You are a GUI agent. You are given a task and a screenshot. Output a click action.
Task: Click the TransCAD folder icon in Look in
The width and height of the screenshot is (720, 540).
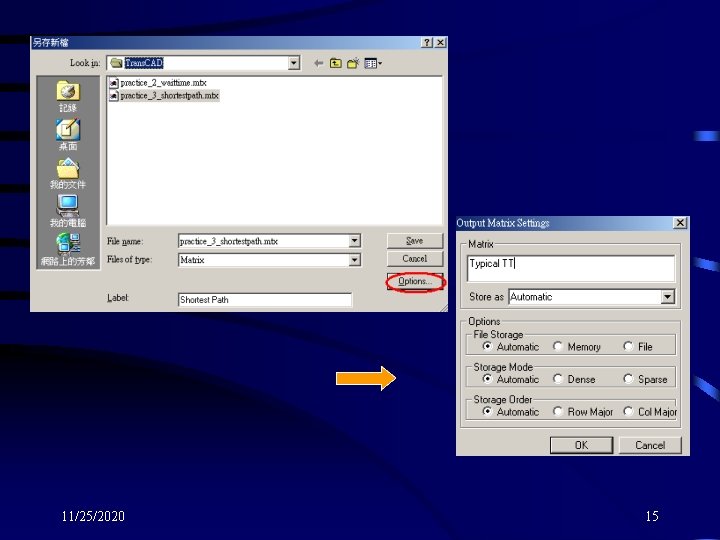point(117,63)
